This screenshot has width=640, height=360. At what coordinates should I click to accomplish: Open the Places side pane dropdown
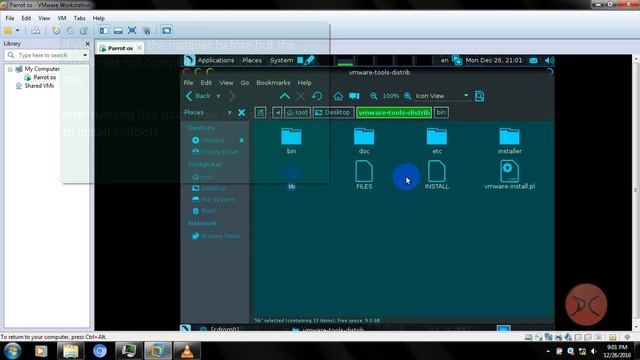229,113
